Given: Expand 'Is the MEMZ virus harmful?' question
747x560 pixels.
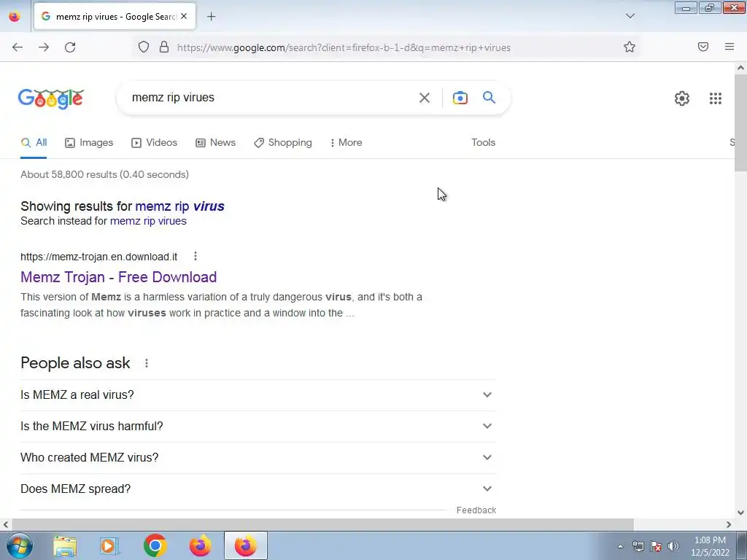Looking at the screenshot, I should 258,426.
